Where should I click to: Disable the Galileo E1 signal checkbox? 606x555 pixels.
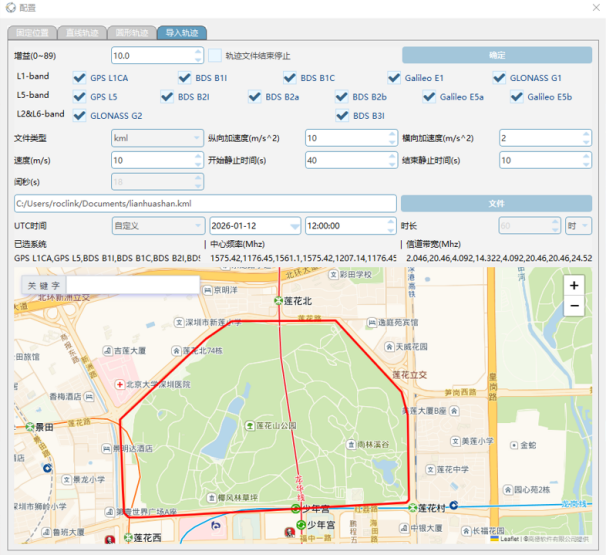click(394, 78)
